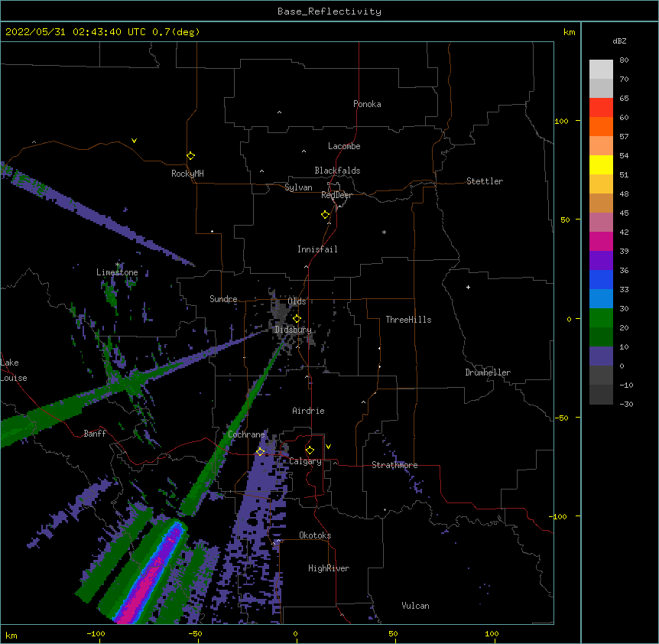This screenshot has height=644, width=659.
Task: Select the RedDeer city label
Action: point(336,195)
